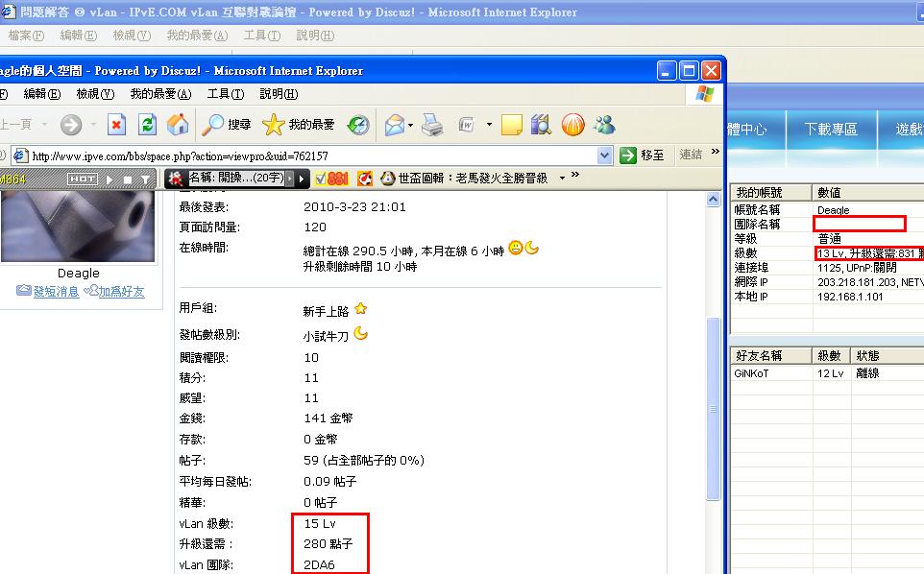Click address bar URL field
Screen dimensions: 924x574
pos(312,156)
